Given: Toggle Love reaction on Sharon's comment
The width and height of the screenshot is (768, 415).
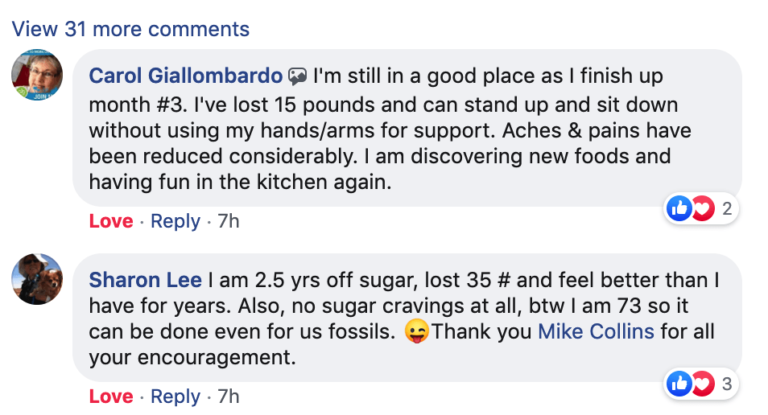Looking at the screenshot, I should pyautogui.click(x=110, y=397).
